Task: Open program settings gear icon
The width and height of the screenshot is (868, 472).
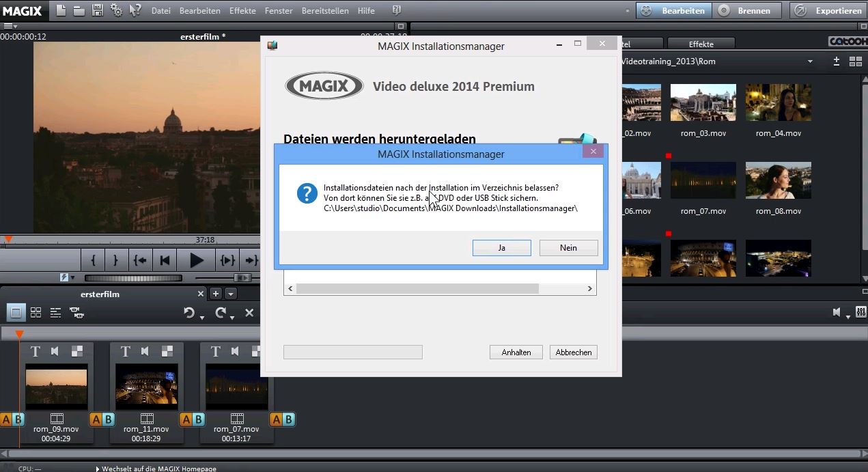Action: point(116,10)
